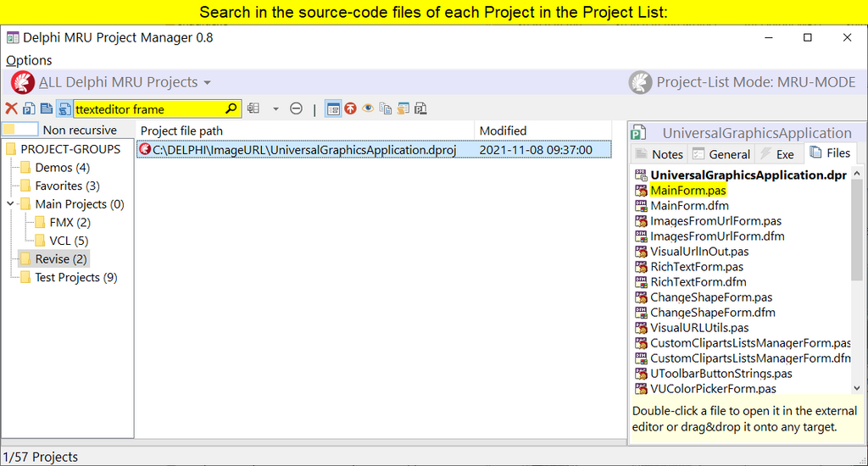Switch to the General tab
Screen dimensions: 868x466
click(721, 154)
